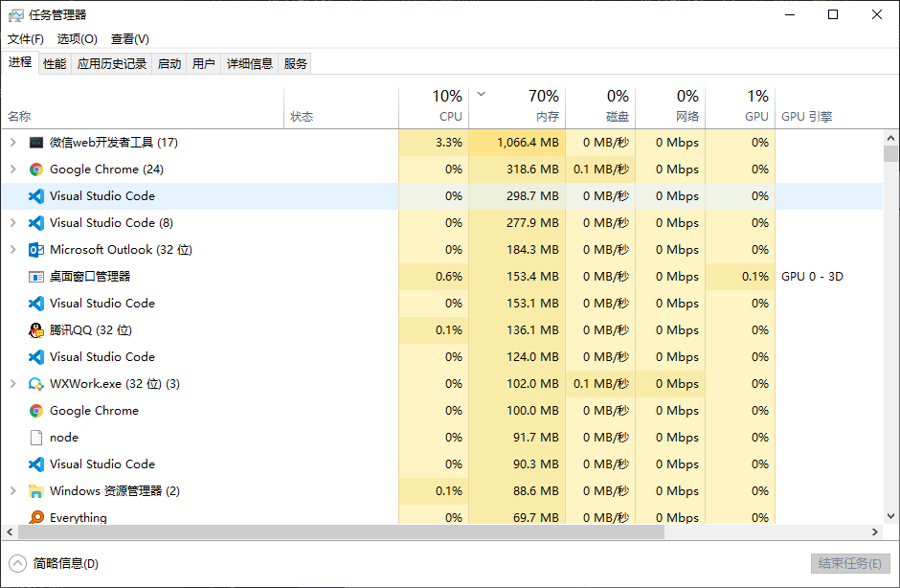Image resolution: width=900 pixels, height=588 pixels.
Task: Expand the 微信web开发者工具 (17) process group
Action: [13, 143]
